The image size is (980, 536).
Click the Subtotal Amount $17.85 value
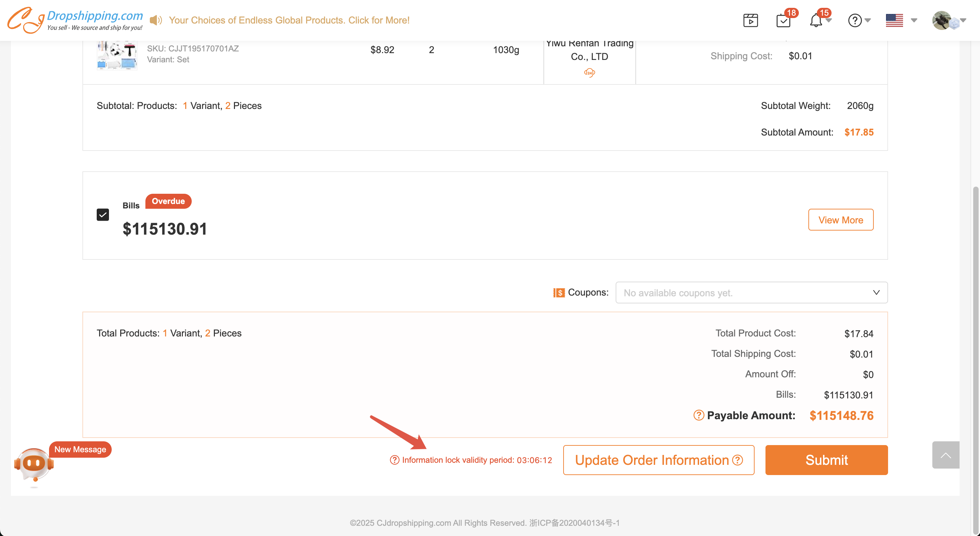[859, 132]
